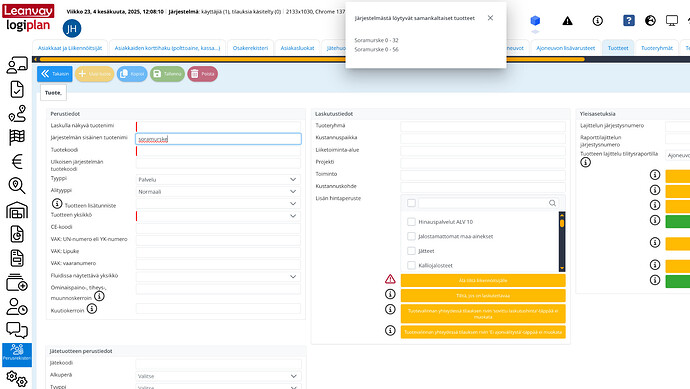Viewport: 690px width, 389px height.
Task: Tick the Kalliojalosteet checkbox
Action: tap(411, 265)
